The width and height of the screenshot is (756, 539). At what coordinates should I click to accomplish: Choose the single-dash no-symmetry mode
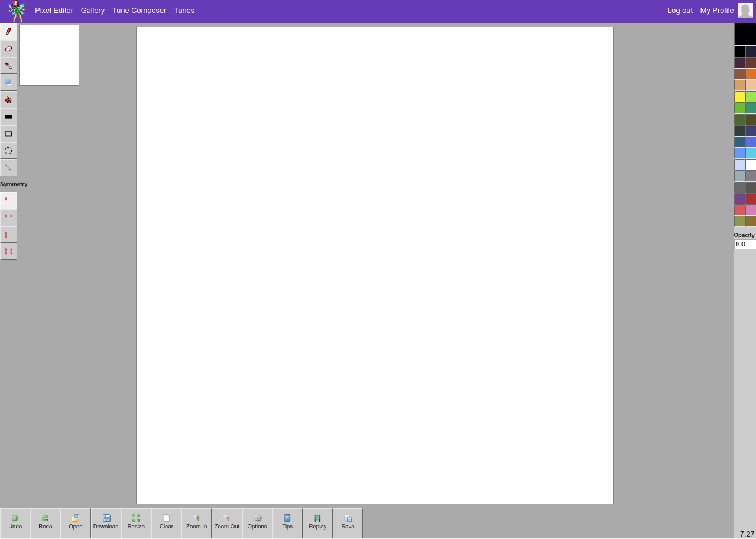(x=8, y=200)
